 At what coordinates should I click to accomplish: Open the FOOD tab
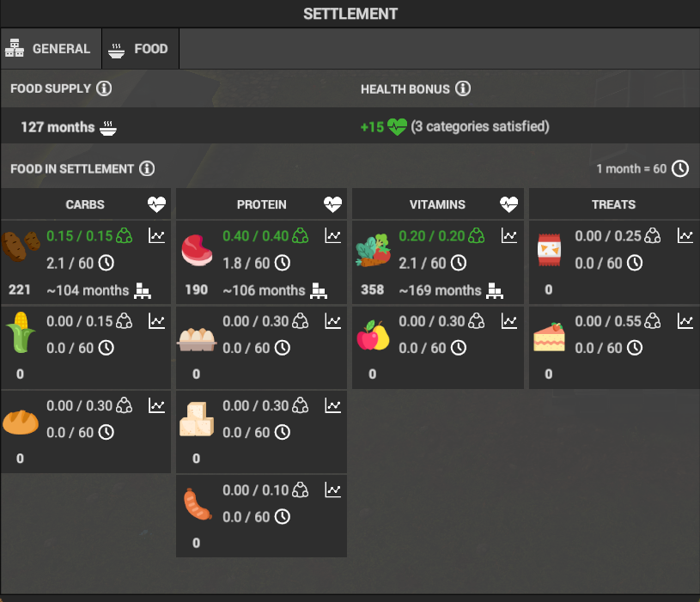click(140, 49)
